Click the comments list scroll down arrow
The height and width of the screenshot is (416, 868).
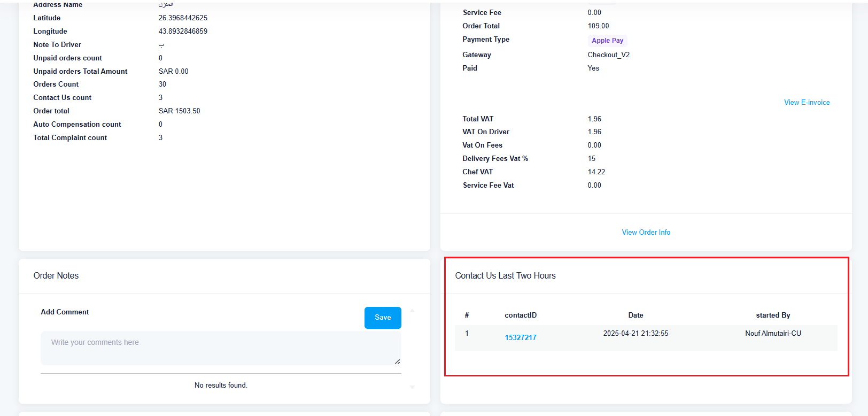click(412, 387)
